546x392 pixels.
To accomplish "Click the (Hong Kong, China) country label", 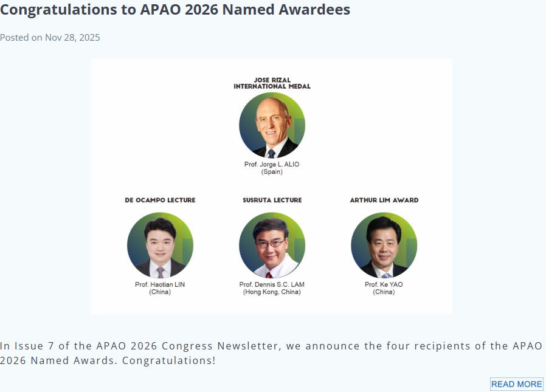I will [x=272, y=292].
